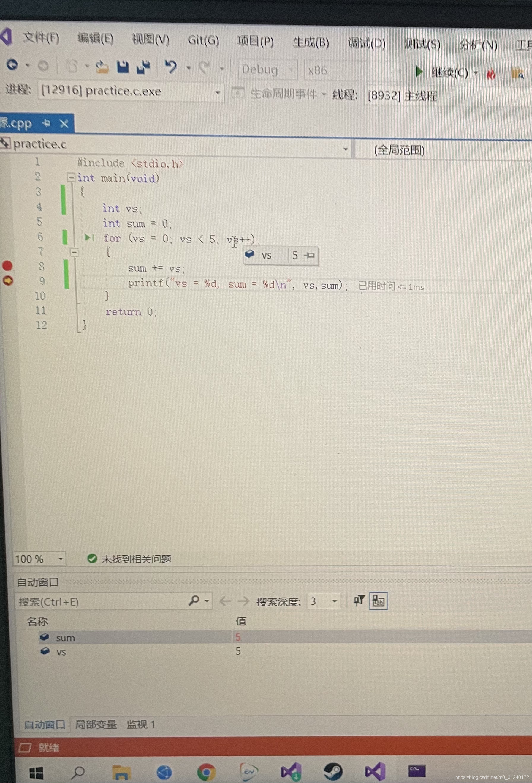The height and width of the screenshot is (783, 532).
Task: Expand the Continue button dropdown arrow
Action: click(x=476, y=73)
